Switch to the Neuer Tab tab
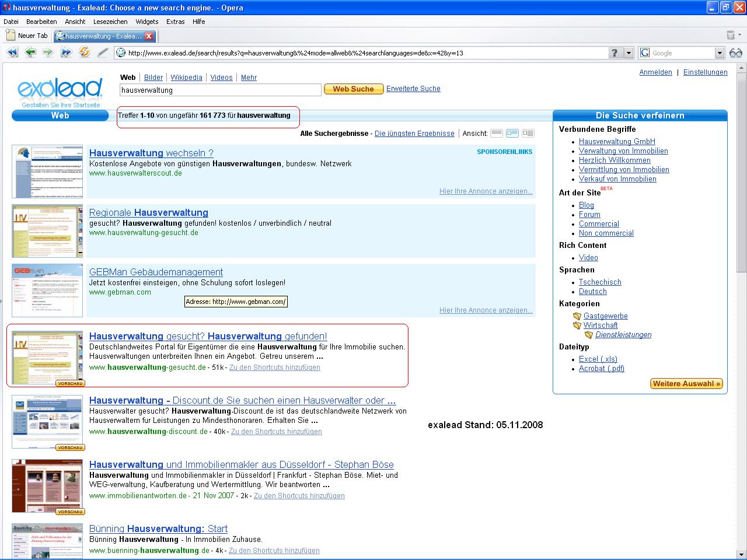The height and width of the screenshot is (560, 747). [x=27, y=36]
